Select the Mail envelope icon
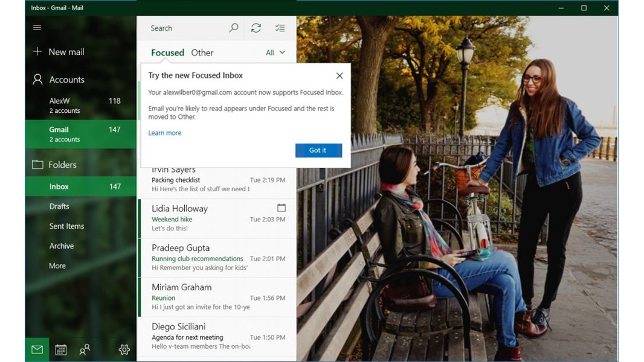 click(36, 349)
